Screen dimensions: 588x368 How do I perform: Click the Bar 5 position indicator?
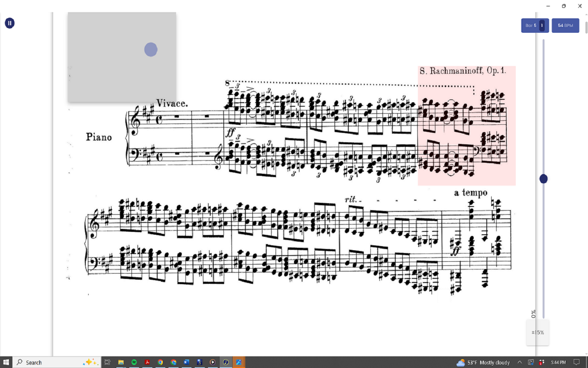click(535, 25)
